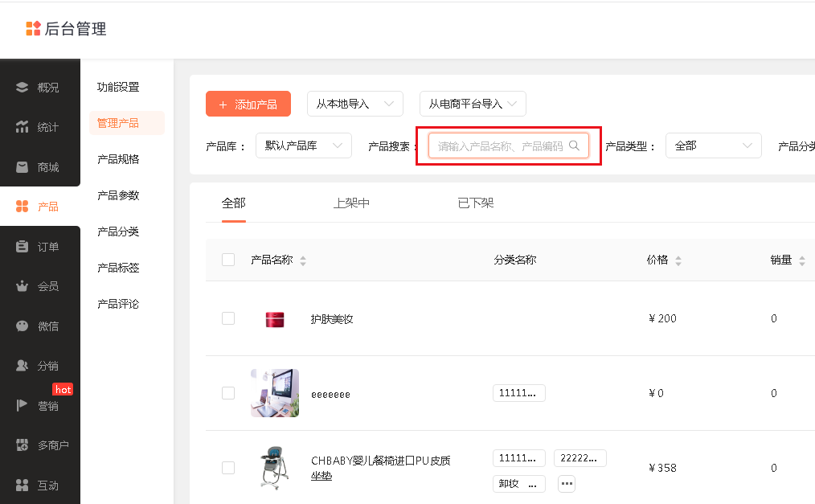Click the 分类名称 column header
This screenshot has height=504, width=815.
(514, 260)
